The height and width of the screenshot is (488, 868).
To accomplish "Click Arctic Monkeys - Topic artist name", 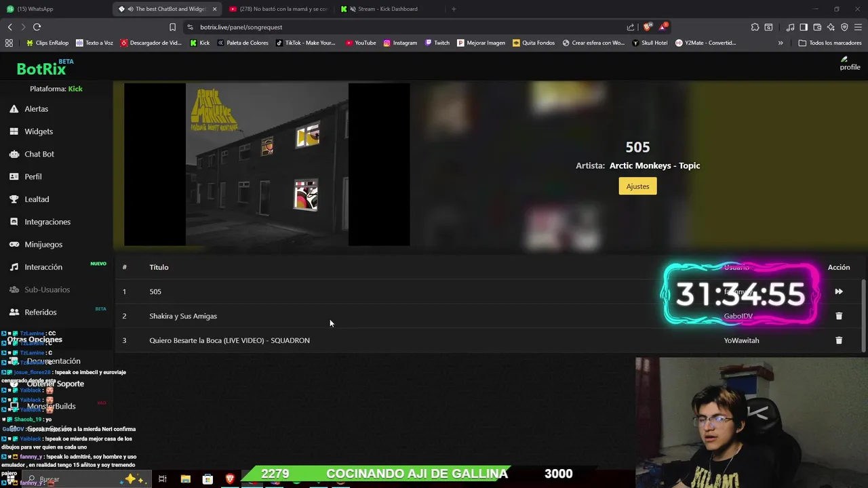I will click(654, 165).
